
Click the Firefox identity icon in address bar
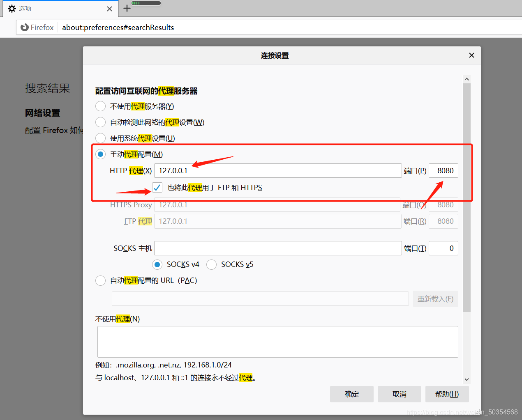pyautogui.click(x=25, y=27)
